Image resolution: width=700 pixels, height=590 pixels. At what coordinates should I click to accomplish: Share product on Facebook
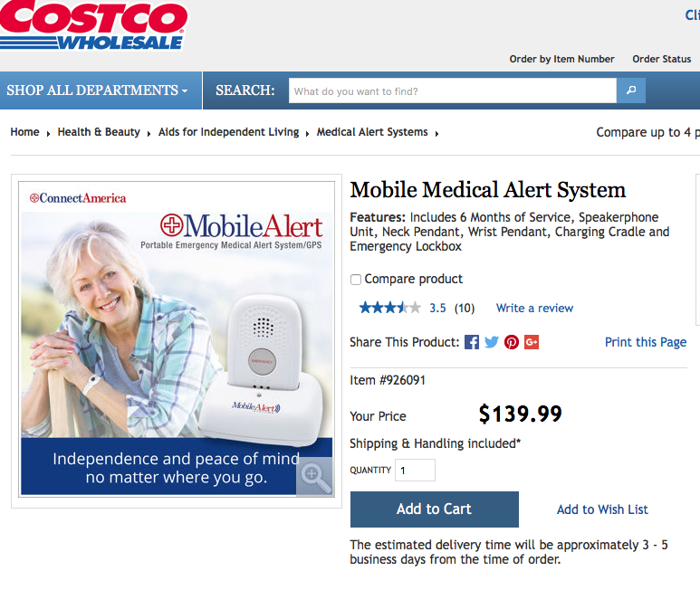472,342
